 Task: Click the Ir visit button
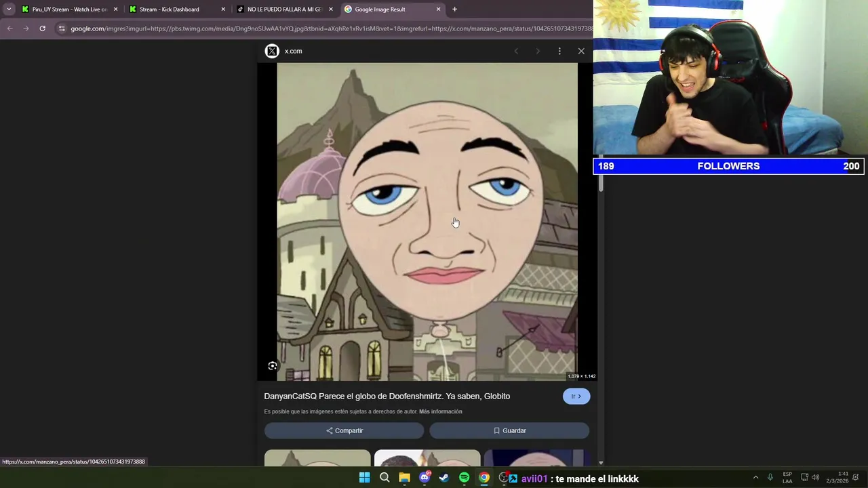(576, 396)
